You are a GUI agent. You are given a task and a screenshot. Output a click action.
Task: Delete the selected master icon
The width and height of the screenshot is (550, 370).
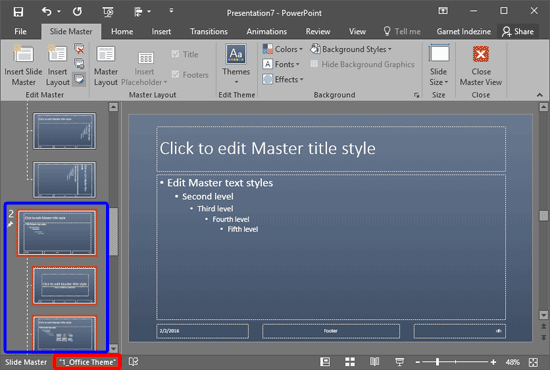79,49
